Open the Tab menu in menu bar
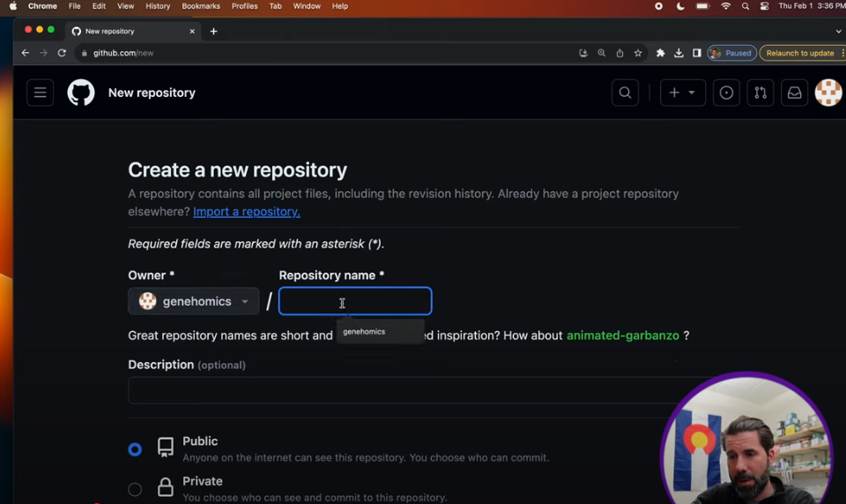 pyautogui.click(x=275, y=6)
